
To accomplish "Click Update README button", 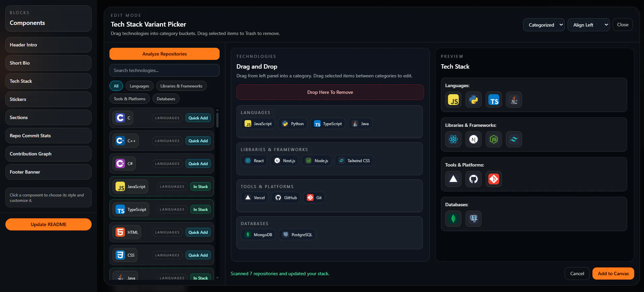I will coord(49,224).
